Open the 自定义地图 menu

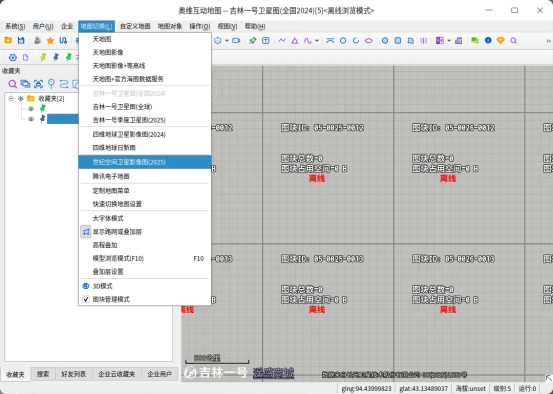[x=135, y=26]
